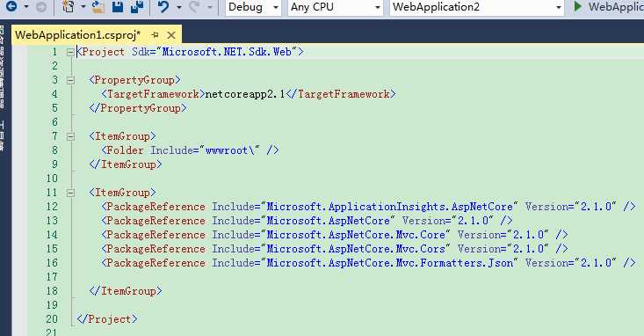Pin the WebApplication1.csproj tab
Screen dimensions: 644x336
click(155, 35)
